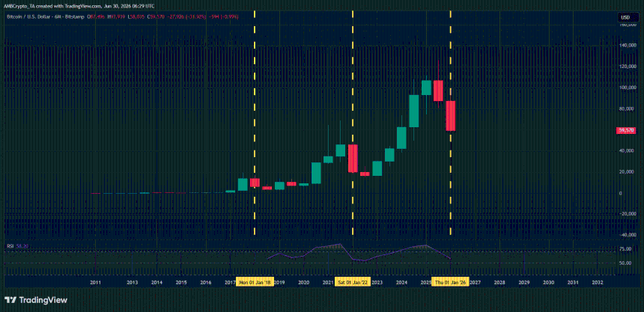
Task: Click the dashed vertical line above Jan '18
Action: pos(255,123)
